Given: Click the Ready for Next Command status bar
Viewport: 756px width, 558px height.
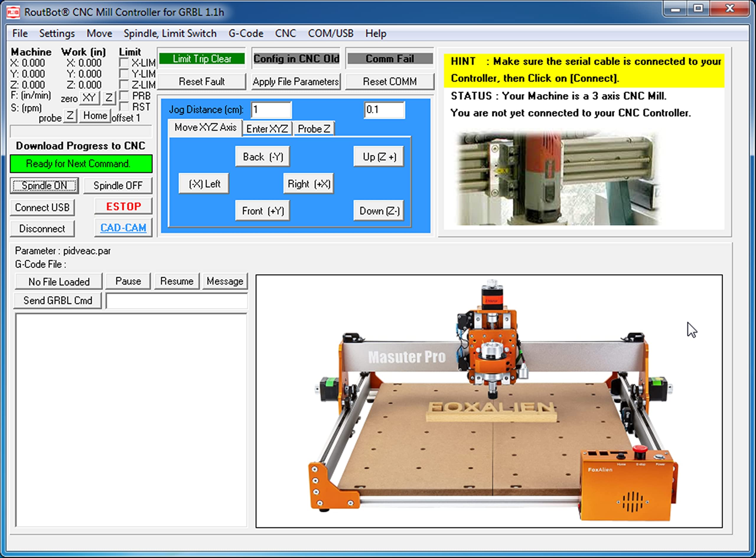Looking at the screenshot, I should 81,164.
